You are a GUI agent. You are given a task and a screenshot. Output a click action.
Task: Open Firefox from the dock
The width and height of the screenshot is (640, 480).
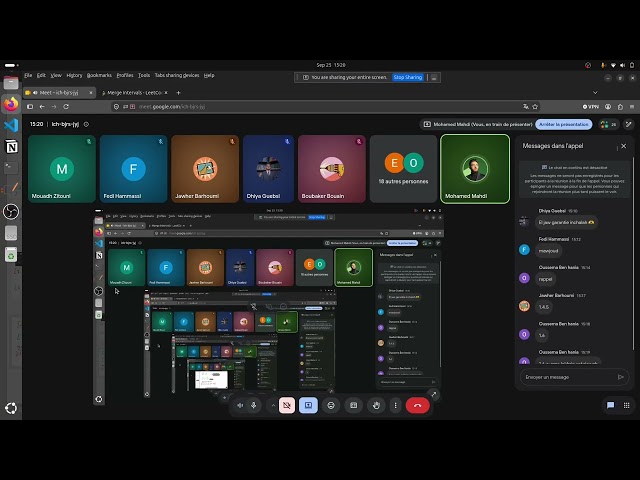(11, 104)
